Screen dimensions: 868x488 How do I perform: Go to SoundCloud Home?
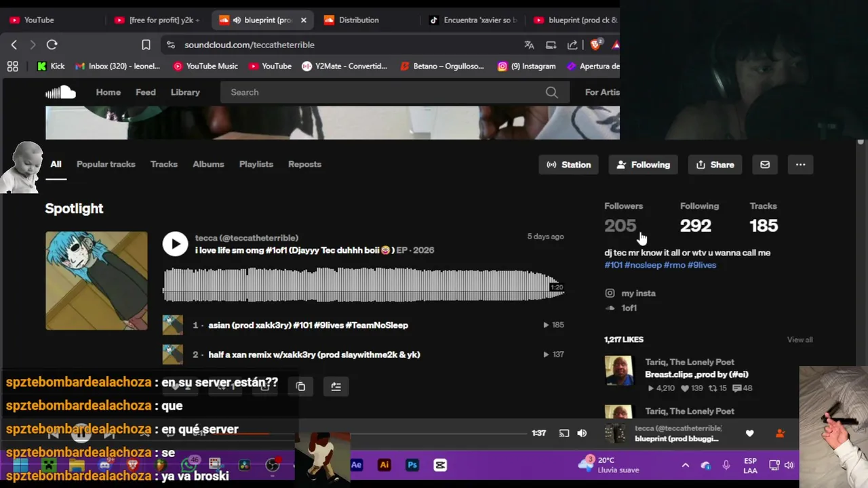click(108, 92)
